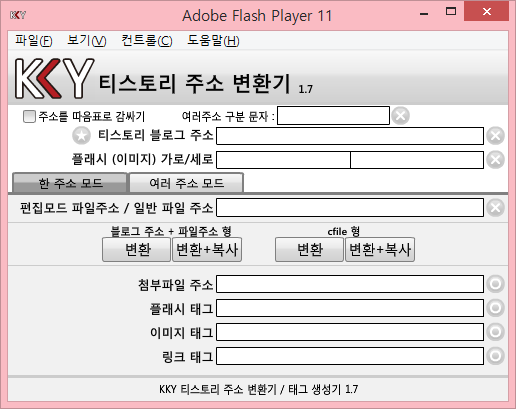516x409 pixels.
Task: Close the Adobe Flash Player 11 window
Action: 487,12
